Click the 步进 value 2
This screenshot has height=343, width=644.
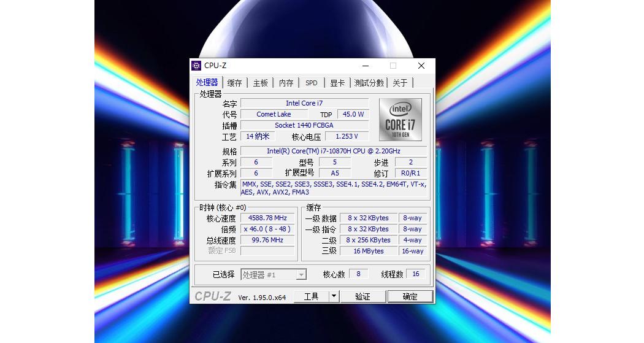click(411, 162)
